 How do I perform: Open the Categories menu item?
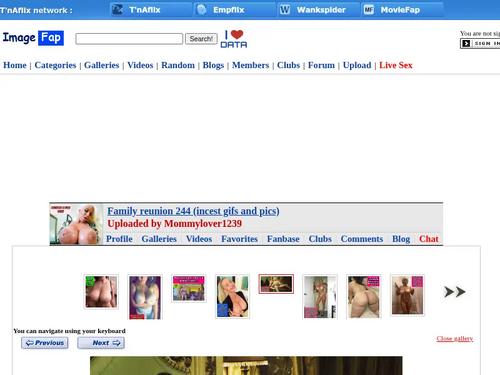tap(55, 65)
